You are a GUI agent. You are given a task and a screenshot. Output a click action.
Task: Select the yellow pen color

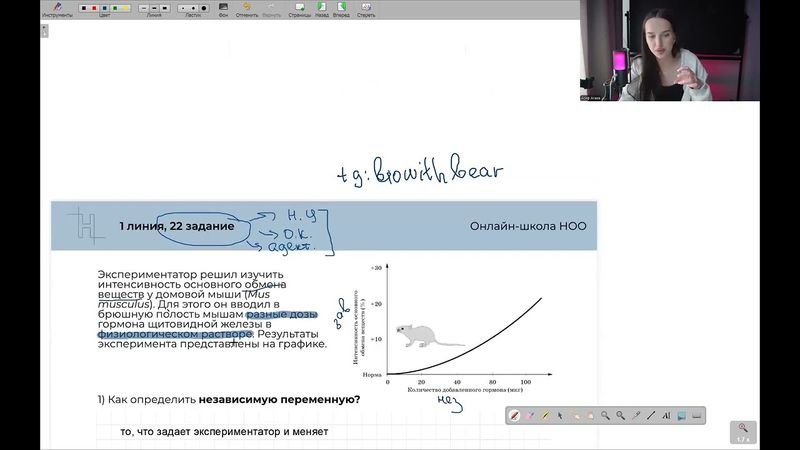pos(126,8)
